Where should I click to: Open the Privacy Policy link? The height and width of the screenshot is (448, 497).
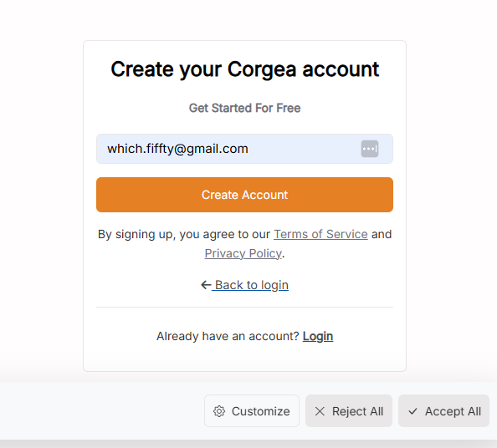click(243, 253)
